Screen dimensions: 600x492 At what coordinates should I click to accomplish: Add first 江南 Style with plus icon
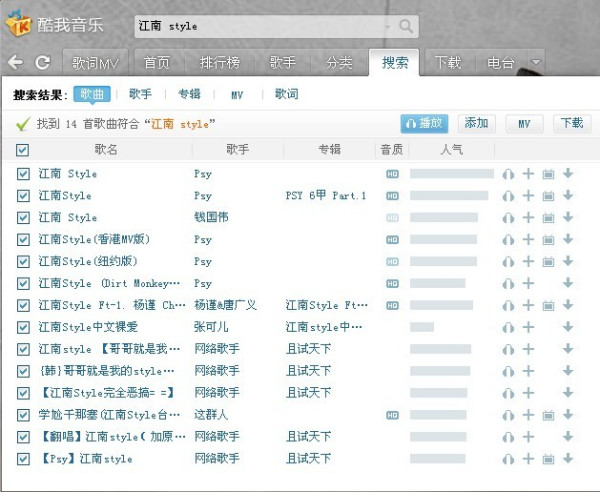528,174
